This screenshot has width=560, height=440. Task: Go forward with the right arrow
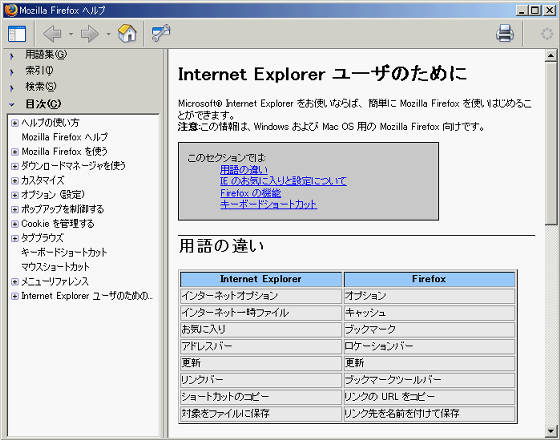90,34
